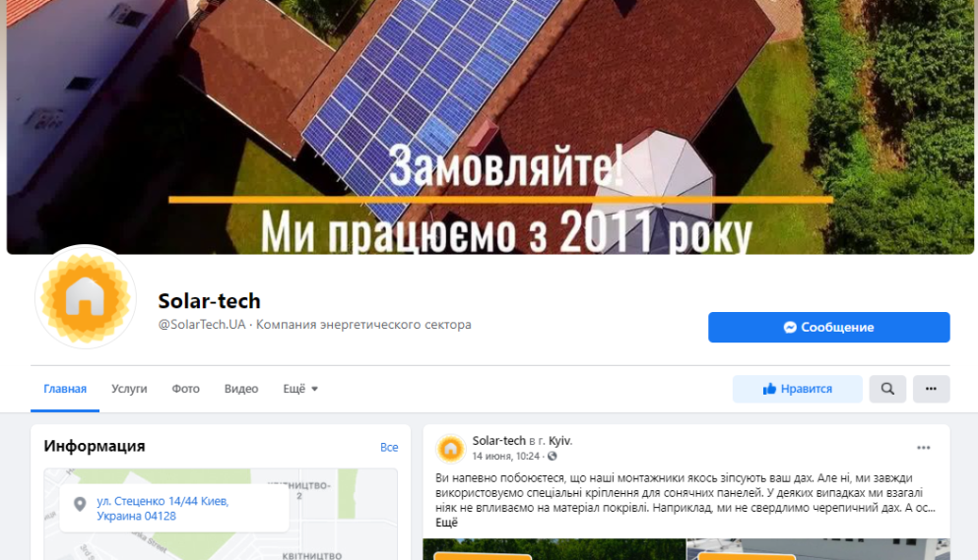
Task: Open the Видео tab
Action: 240,389
